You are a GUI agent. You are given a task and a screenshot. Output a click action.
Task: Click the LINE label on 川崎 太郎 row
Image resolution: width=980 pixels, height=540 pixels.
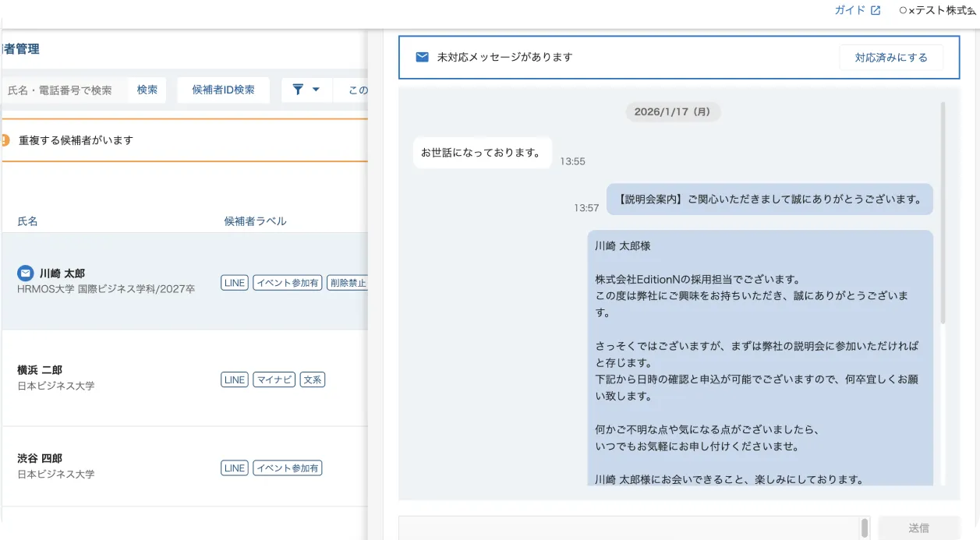235,283
